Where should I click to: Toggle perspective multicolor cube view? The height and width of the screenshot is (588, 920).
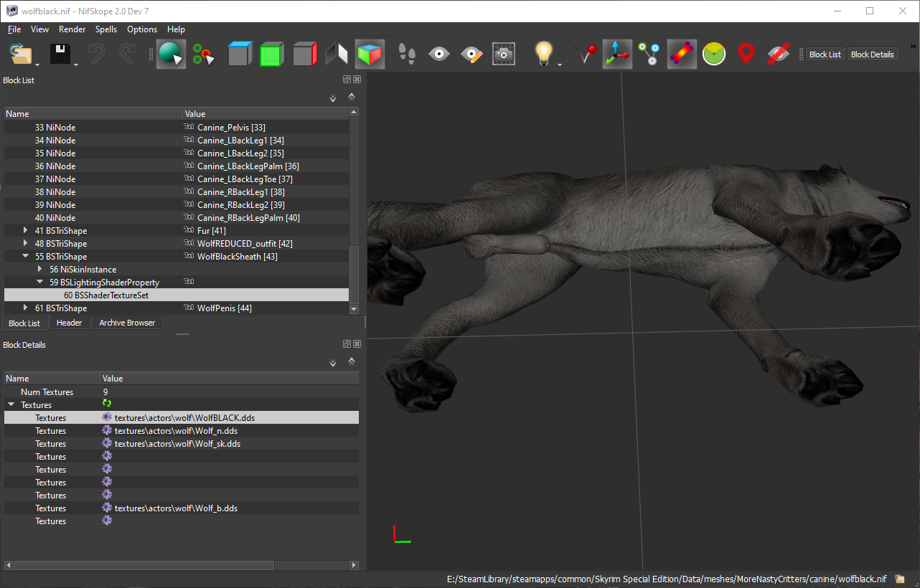coord(370,54)
